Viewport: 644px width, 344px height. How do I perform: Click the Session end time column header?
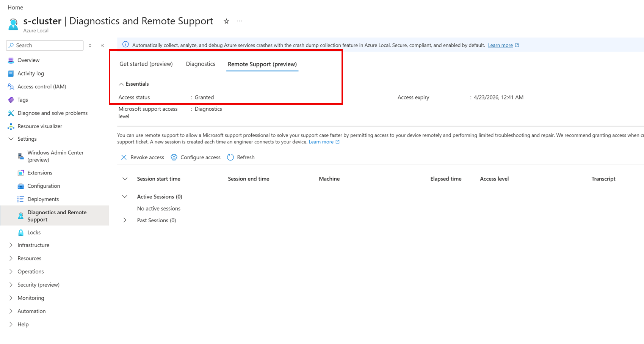pyautogui.click(x=249, y=179)
